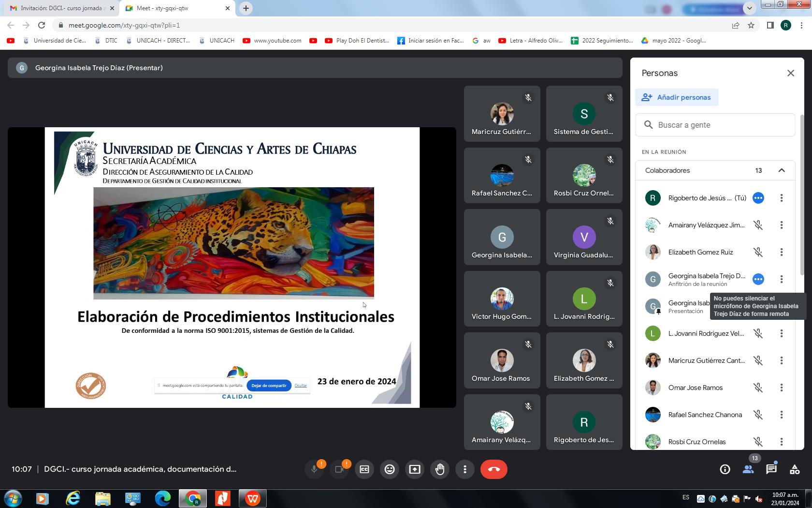Open activities icon

(x=795, y=469)
